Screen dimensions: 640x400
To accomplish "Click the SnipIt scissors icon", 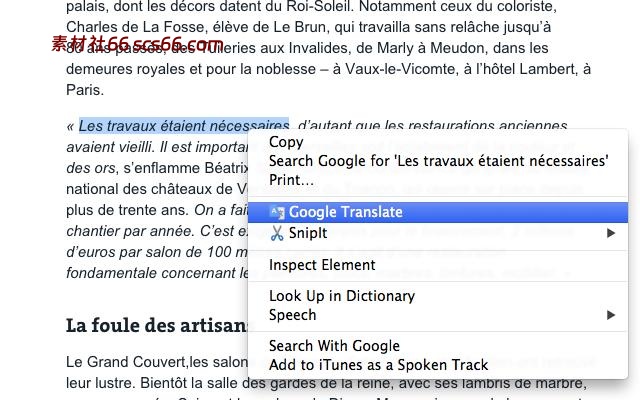I will click(278, 233).
